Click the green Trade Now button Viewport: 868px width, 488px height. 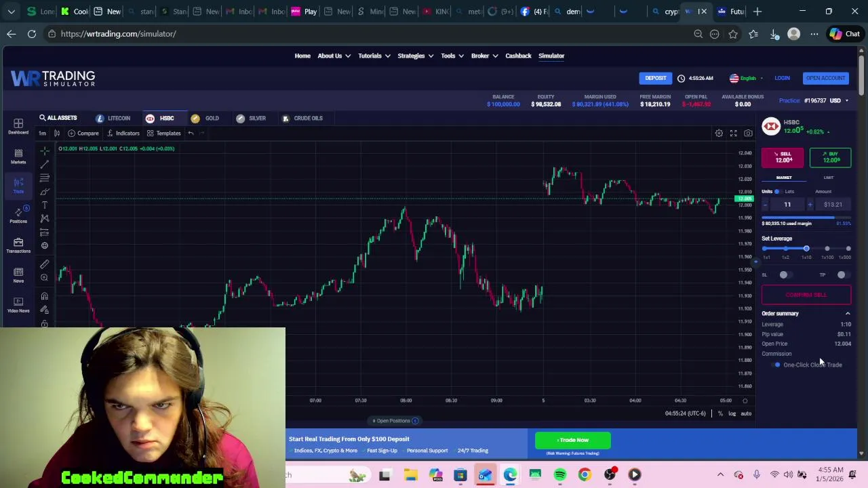(x=572, y=440)
